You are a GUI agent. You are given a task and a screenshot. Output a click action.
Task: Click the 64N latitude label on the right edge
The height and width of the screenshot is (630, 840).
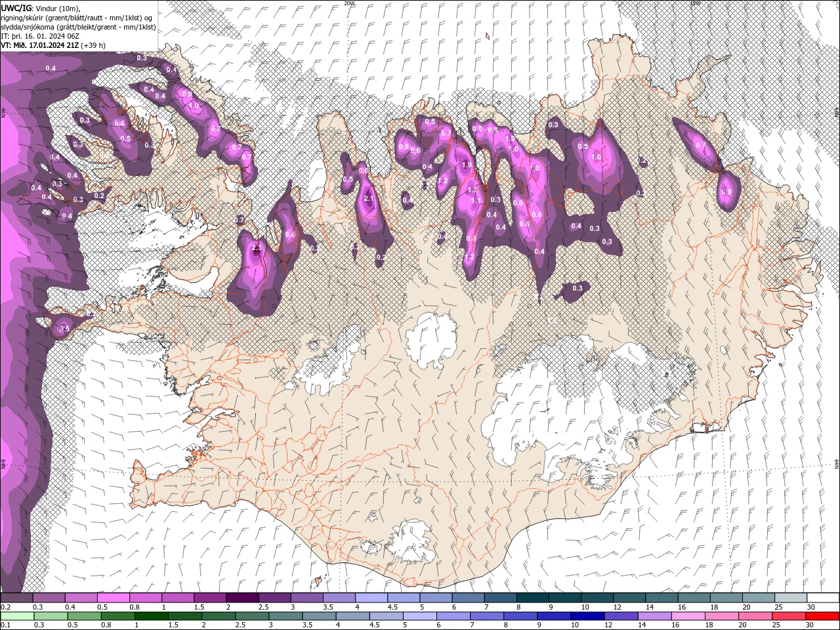point(837,463)
